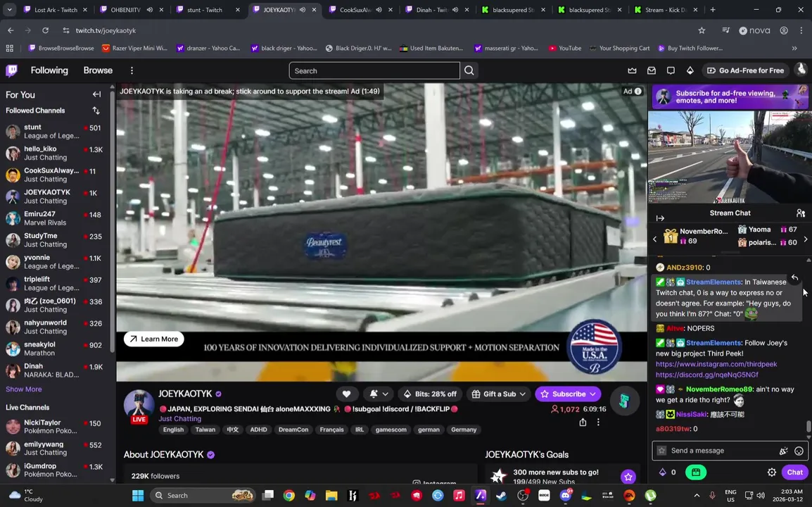This screenshot has height=507, width=812.
Task: Reload the Twitch page
Action: pos(45,30)
